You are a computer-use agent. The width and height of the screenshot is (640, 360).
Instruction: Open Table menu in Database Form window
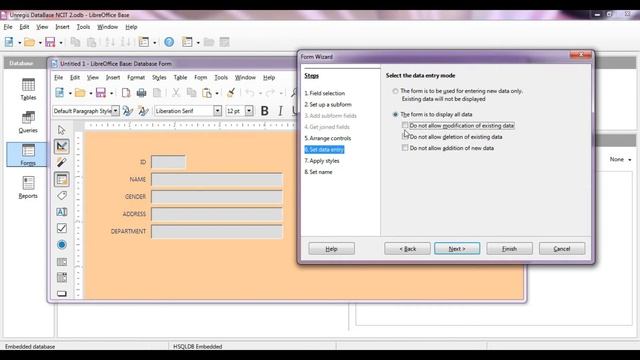point(180,78)
